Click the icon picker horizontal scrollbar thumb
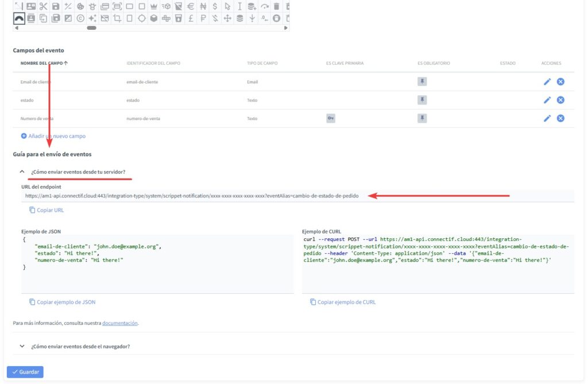The image size is (588, 384). click(91, 28)
